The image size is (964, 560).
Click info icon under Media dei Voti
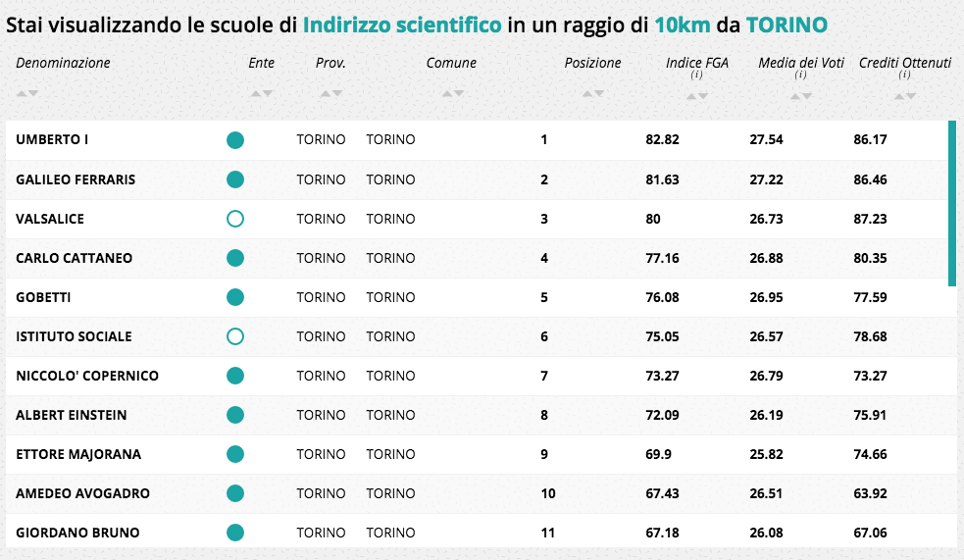click(x=801, y=76)
